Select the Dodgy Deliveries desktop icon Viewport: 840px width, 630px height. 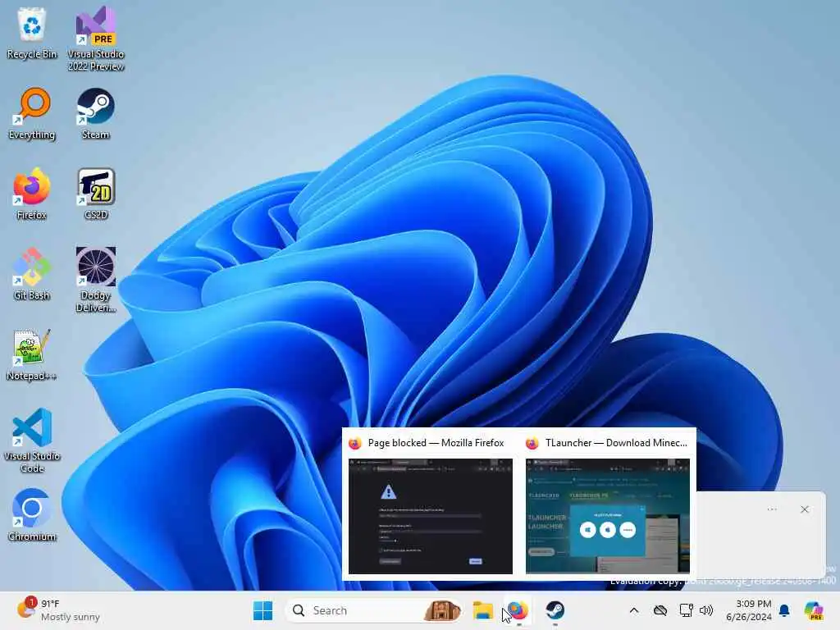(96, 280)
